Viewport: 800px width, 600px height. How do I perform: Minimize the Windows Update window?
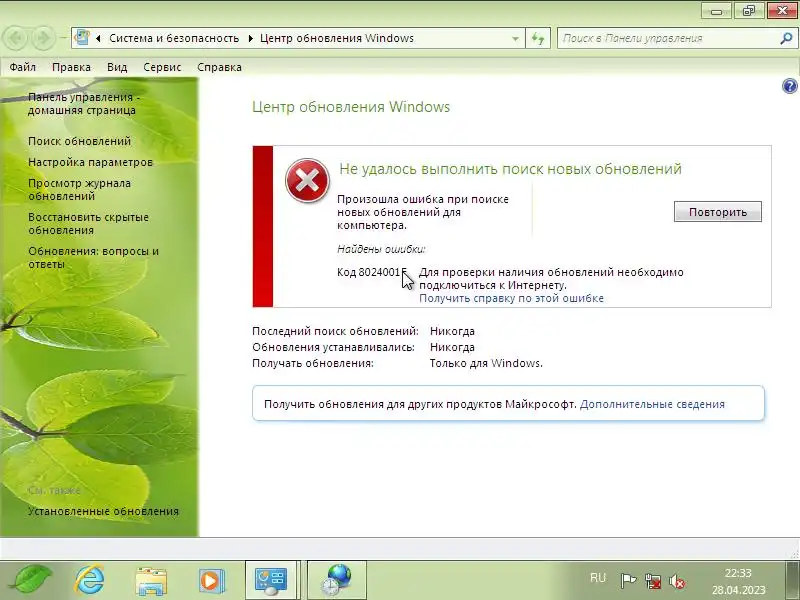coord(716,11)
